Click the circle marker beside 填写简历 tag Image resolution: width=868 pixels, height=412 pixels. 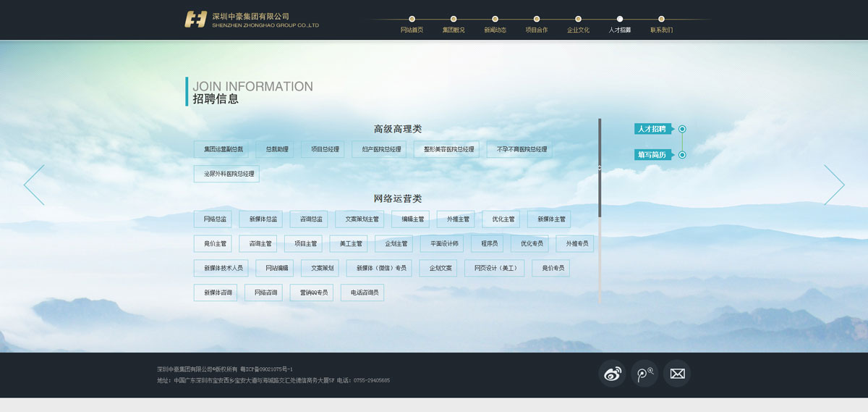pos(682,155)
